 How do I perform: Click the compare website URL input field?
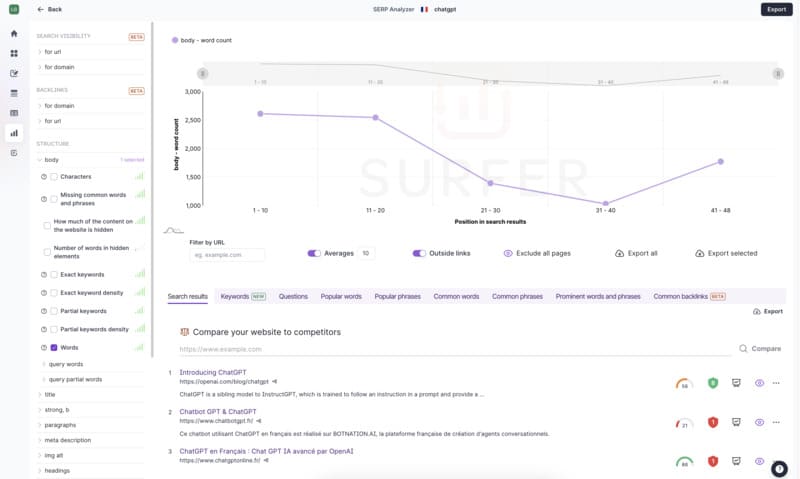pos(455,349)
